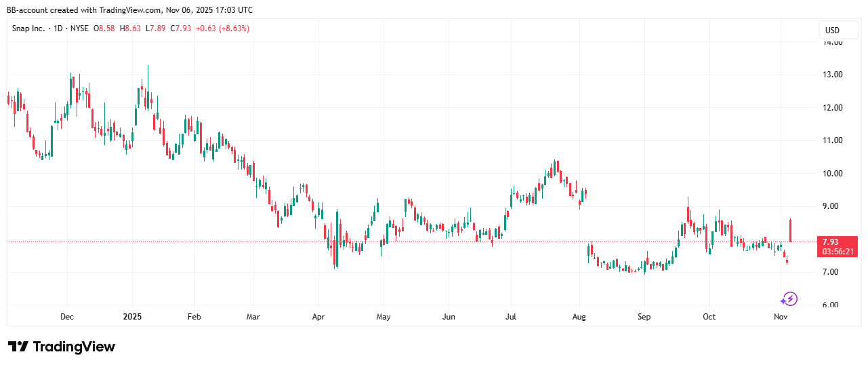Select the Jul marker on time axis
868x367 pixels.
click(x=512, y=317)
